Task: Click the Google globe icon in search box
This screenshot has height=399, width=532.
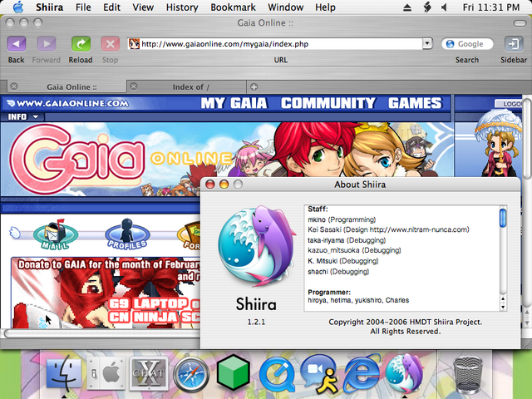Action: [450, 44]
